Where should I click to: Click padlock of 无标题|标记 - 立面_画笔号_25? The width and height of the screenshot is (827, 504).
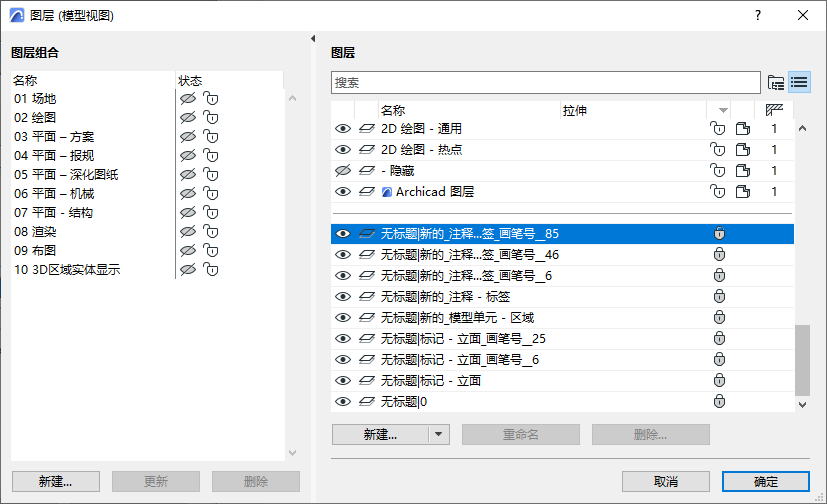[x=719, y=338]
